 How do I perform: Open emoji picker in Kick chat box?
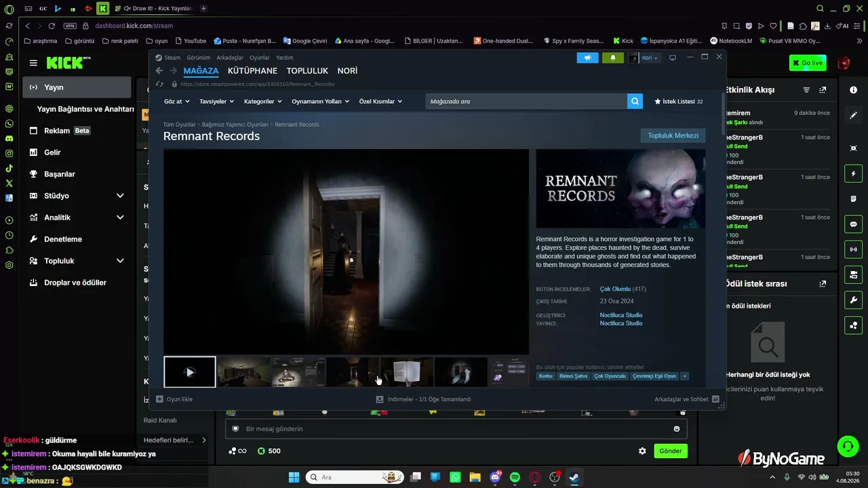677,429
